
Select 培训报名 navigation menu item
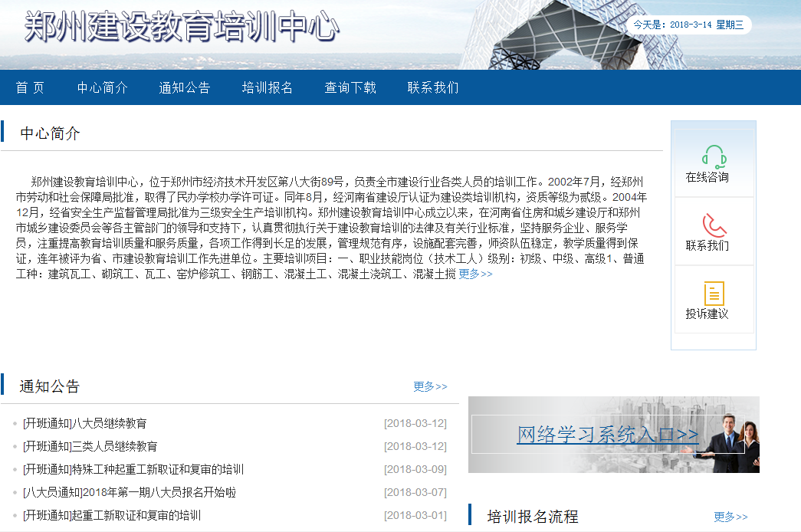pos(267,87)
